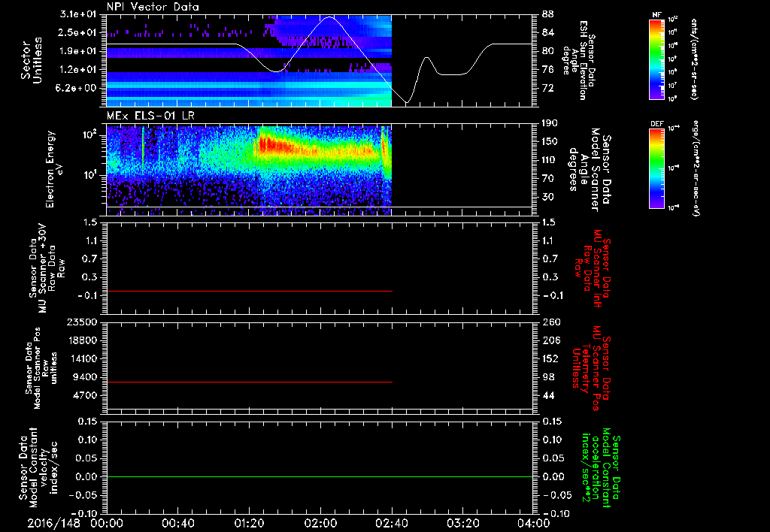The width and height of the screenshot is (770, 532).
Task: Click the DEF energy flux color bar
Action: tap(656, 168)
